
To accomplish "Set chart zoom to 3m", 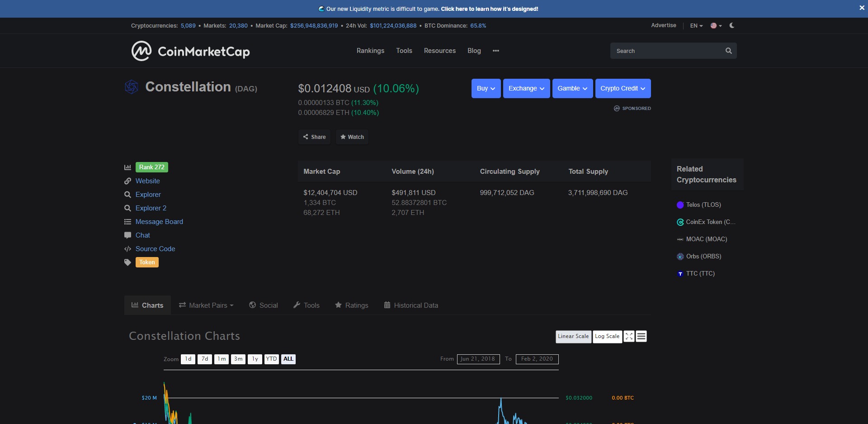I will coord(238,359).
